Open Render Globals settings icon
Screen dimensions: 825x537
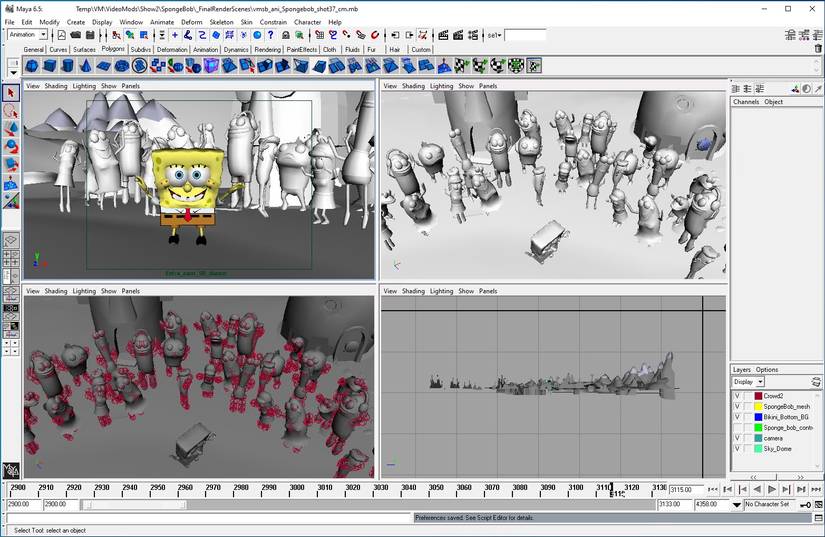[473, 35]
